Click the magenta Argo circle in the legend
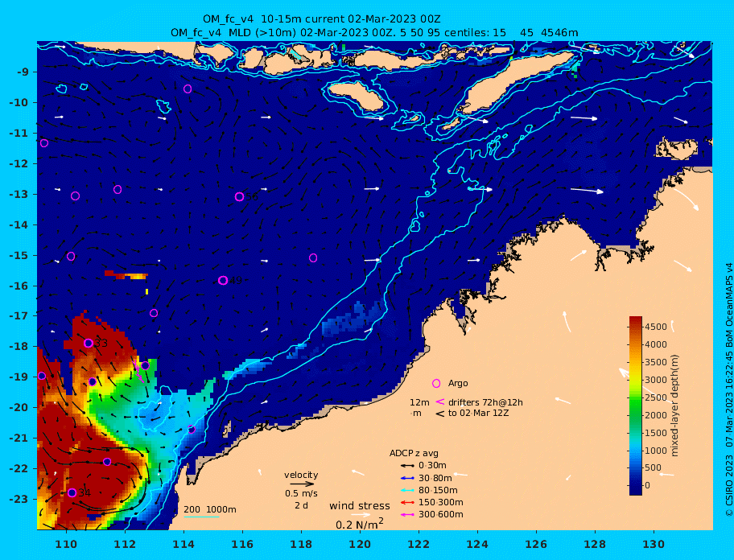This screenshot has height=560, width=734. (436, 384)
